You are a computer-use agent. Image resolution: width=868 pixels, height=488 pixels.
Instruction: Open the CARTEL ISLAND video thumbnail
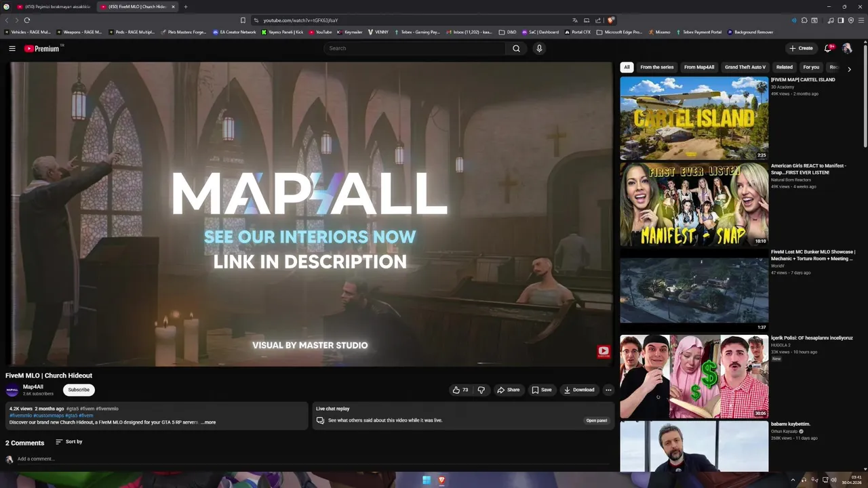[x=694, y=118]
